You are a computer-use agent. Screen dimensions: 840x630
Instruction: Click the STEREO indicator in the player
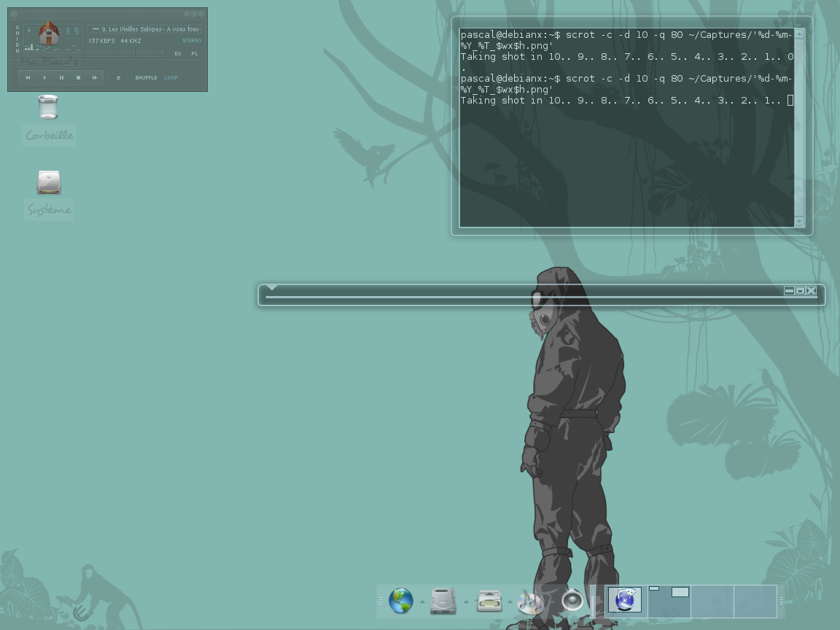192,41
